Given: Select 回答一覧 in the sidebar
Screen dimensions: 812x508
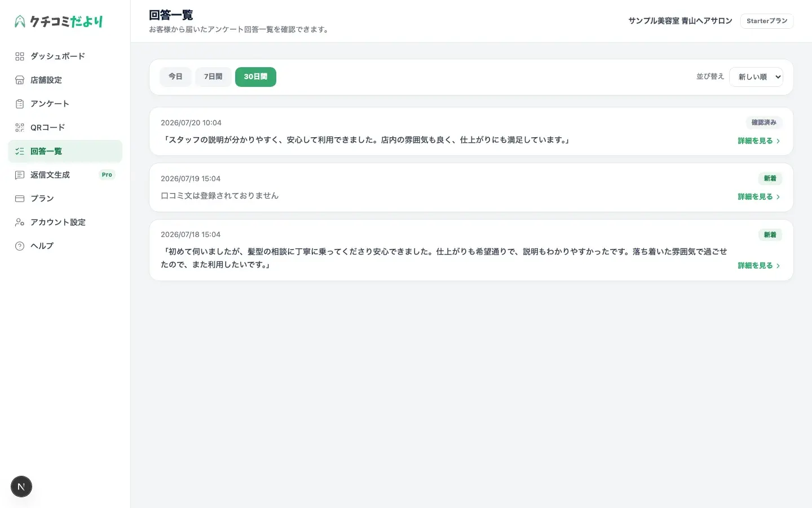Looking at the screenshot, I should [65, 151].
